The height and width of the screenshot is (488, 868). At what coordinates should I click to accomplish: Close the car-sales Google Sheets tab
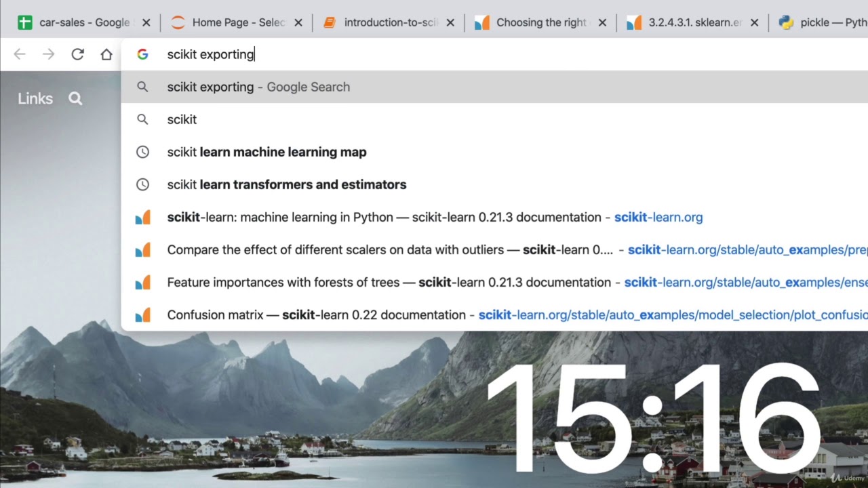click(146, 22)
